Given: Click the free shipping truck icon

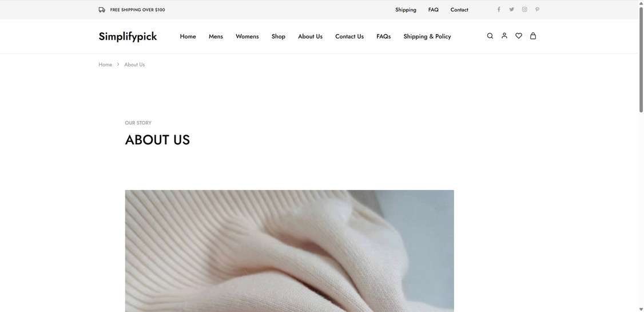Looking at the screenshot, I should coord(102,10).
